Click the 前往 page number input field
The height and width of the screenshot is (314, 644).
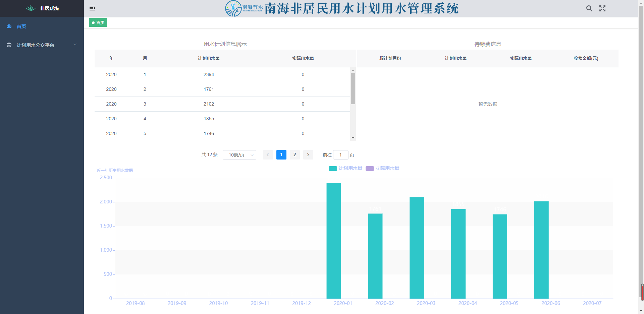(x=340, y=154)
